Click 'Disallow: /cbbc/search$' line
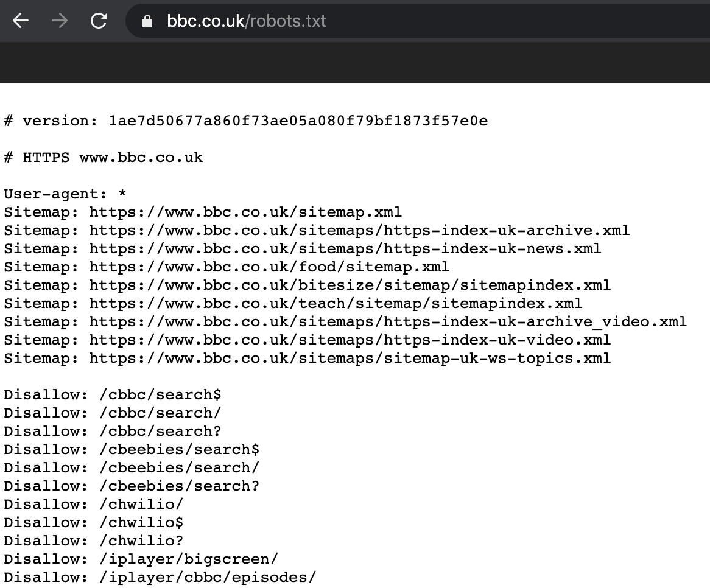This screenshot has height=588, width=710. (x=113, y=394)
